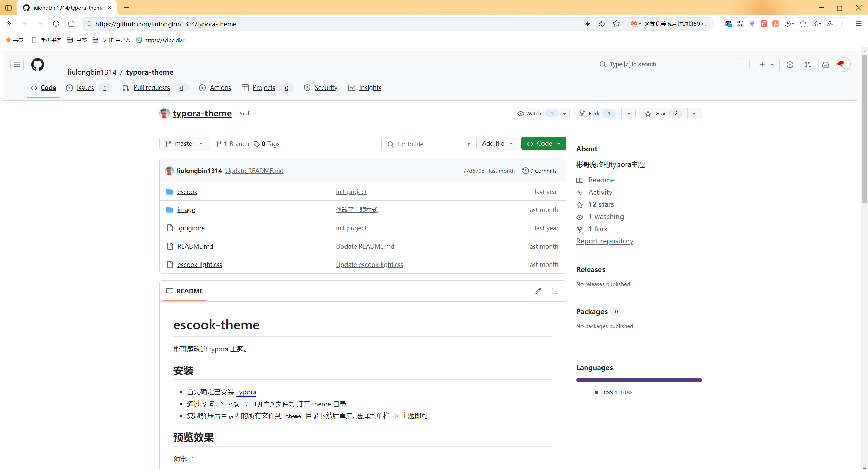
Task: Click the escook folder icon
Action: point(170,192)
